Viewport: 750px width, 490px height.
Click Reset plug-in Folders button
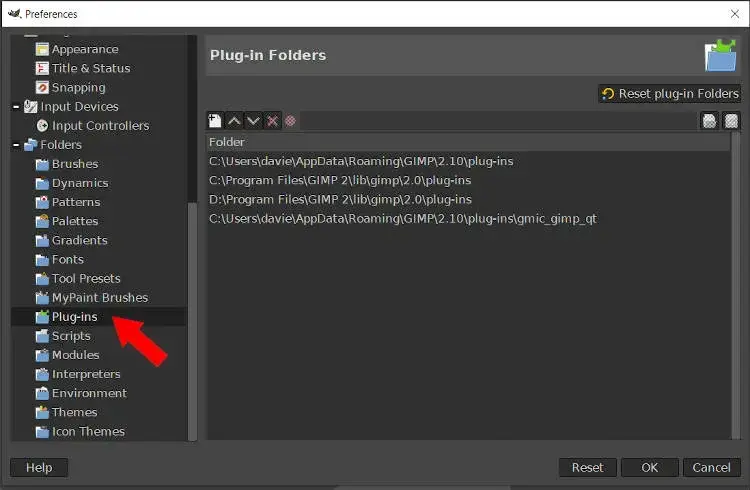670,94
